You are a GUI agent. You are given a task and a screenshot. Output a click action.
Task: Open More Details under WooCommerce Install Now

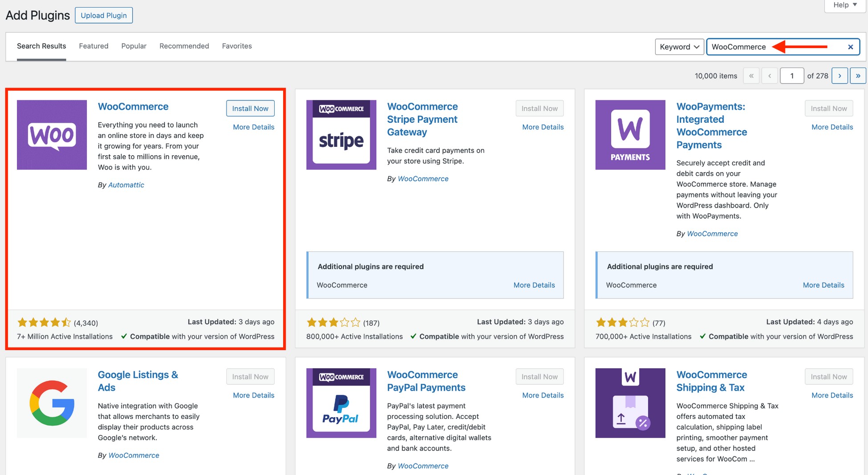[x=253, y=127]
